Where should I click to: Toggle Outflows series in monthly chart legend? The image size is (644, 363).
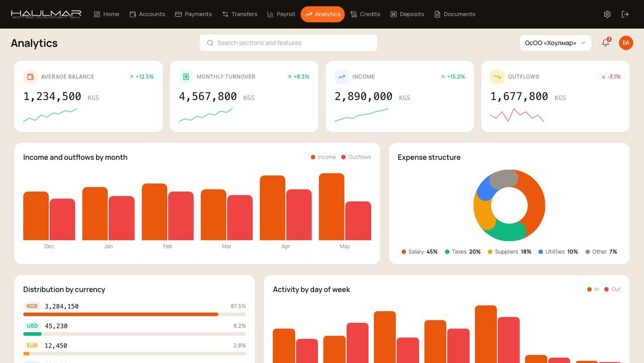point(356,157)
